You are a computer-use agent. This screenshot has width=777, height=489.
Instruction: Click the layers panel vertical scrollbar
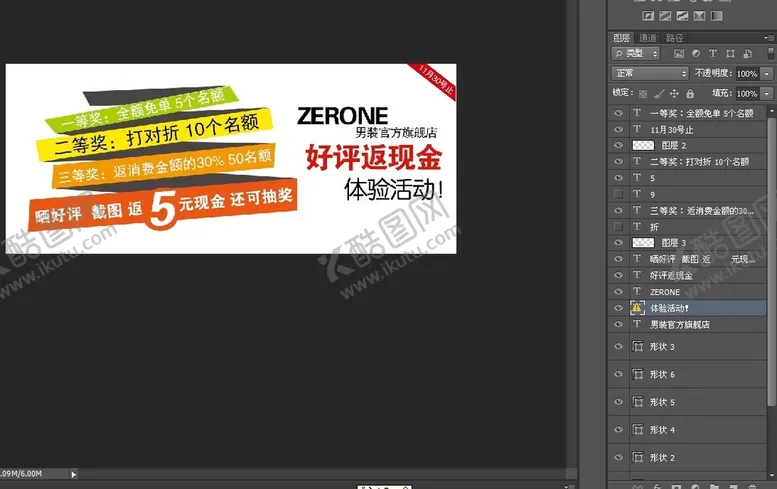771,263
